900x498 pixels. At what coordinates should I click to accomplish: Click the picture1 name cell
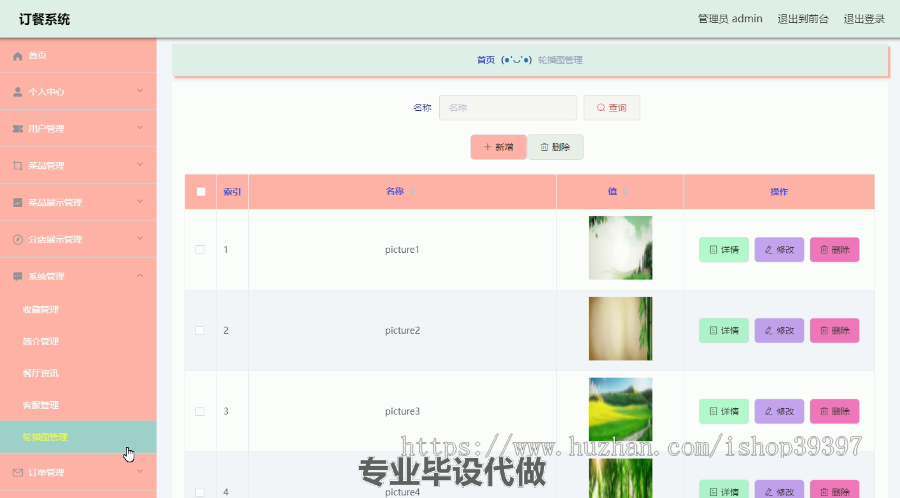[x=402, y=250]
